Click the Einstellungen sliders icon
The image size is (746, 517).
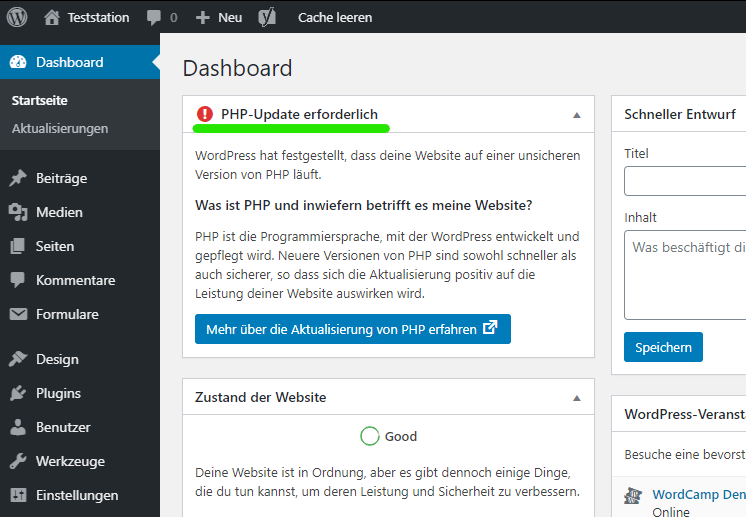pyautogui.click(x=18, y=495)
